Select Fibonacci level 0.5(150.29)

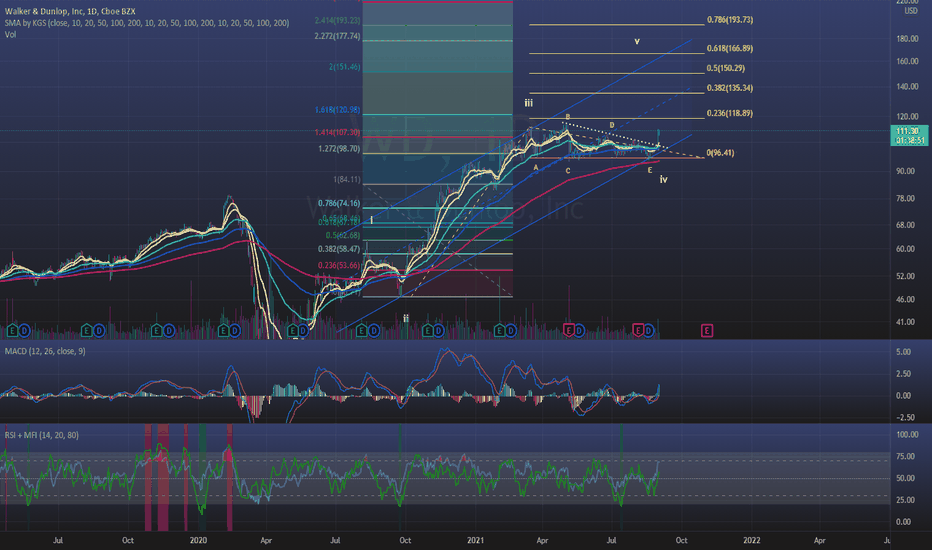726,68
